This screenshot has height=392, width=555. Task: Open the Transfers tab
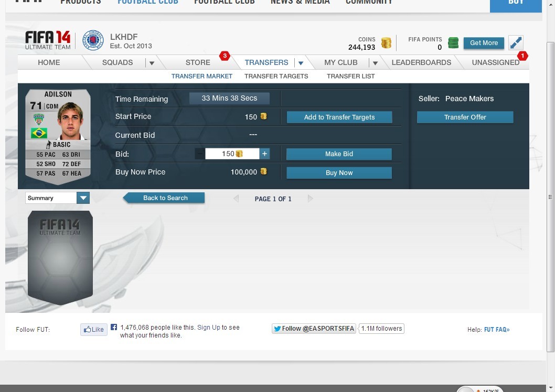(266, 62)
